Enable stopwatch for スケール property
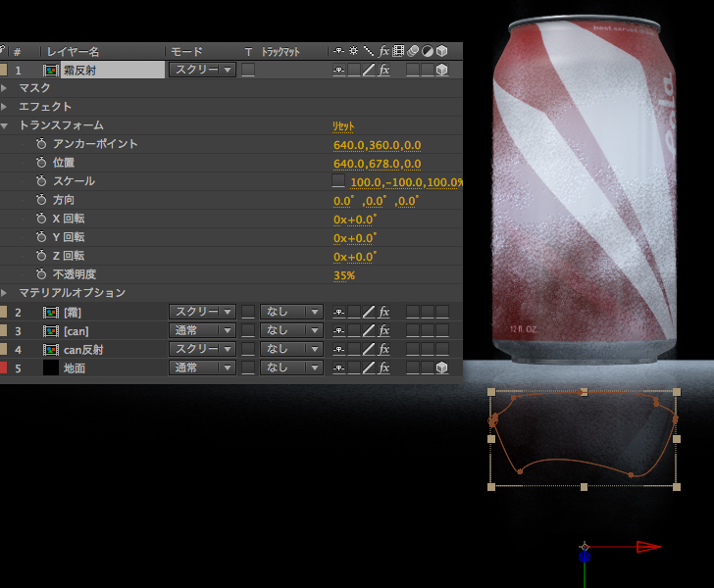This screenshot has height=588, width=714. [41, 181]
